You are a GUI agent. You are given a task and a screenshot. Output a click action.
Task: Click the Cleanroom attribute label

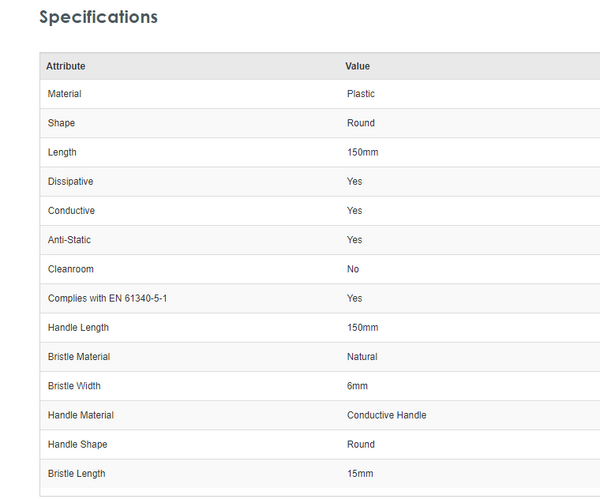point(70,269)
